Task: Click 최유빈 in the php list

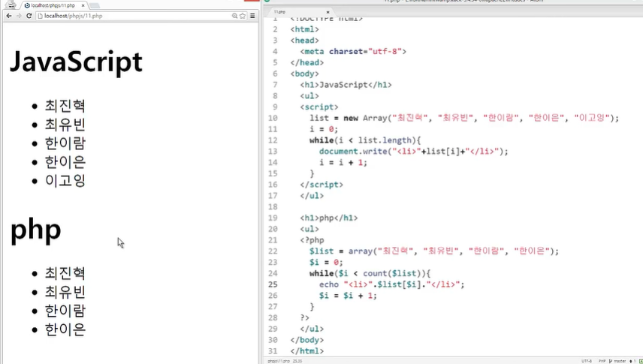Action: point(65,292)
